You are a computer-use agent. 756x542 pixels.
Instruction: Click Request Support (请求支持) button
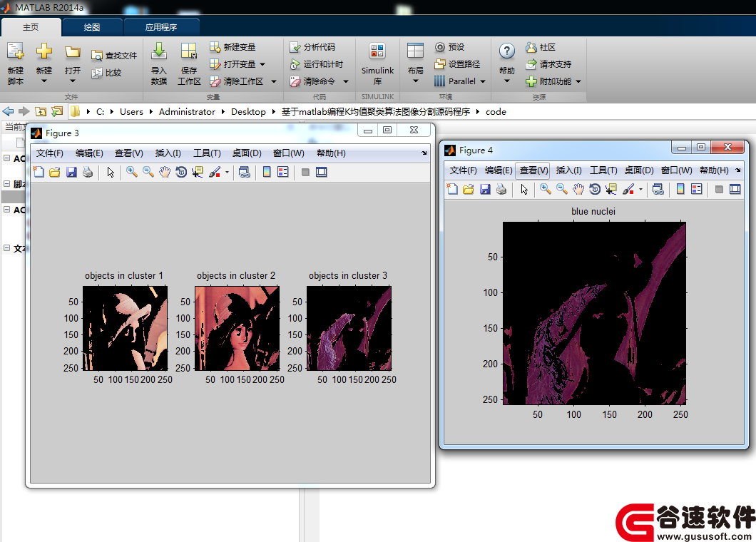(x=548, y=64)
